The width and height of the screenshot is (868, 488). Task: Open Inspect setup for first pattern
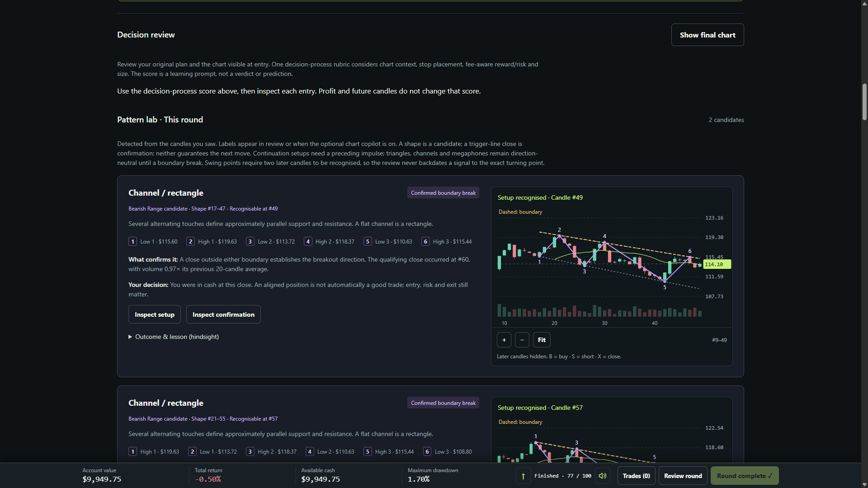[x=155, y=314]
